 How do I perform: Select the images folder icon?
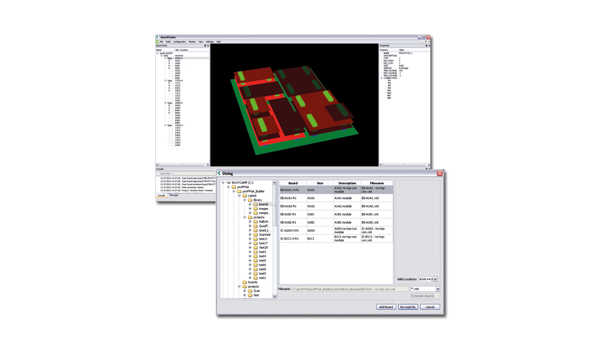pyautogui.click(x=256, y=209)
